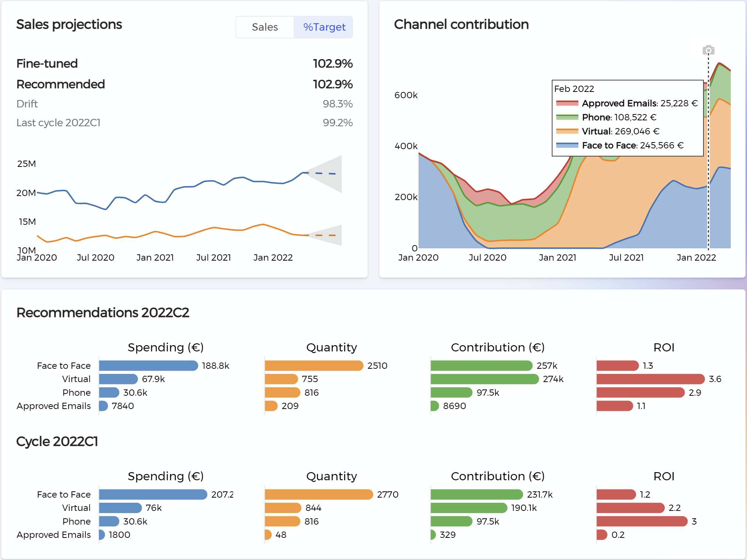This screenshot has height=560, width=747.
Task: Click Virtual orange legend swatch in tooltip
Action: 567,131
